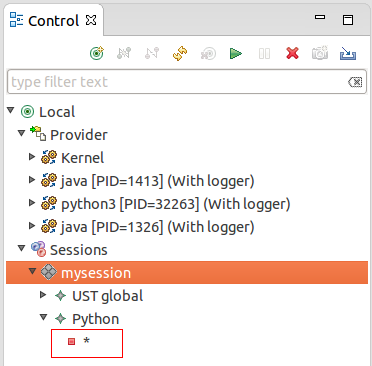Select java PID=1326 provider entry
This screenshot has width=372, height=366.
tap(157, 227)
